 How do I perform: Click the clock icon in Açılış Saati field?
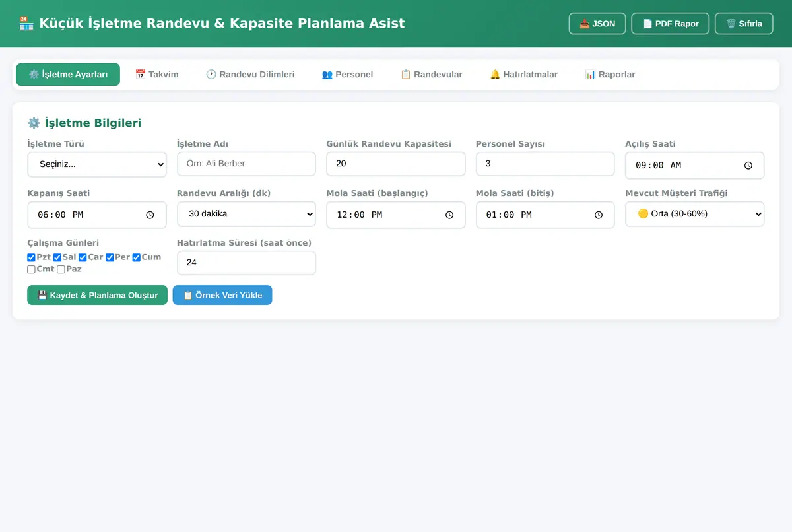[x=748, y=166]
